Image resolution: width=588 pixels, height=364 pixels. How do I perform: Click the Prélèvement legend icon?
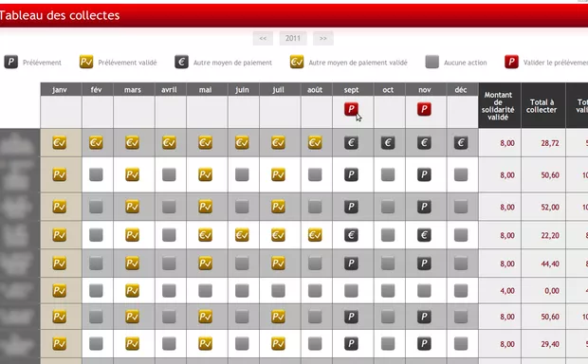coord(11,62)
